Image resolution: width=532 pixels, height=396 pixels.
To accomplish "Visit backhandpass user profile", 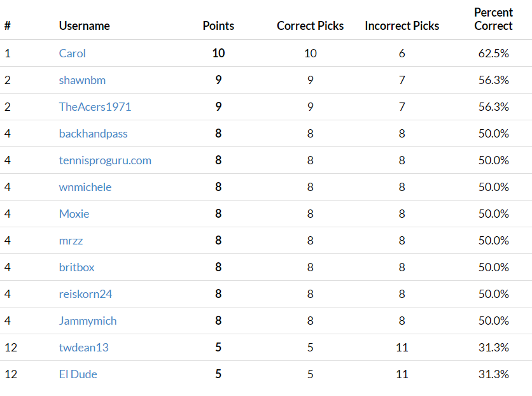I will 94,134.
